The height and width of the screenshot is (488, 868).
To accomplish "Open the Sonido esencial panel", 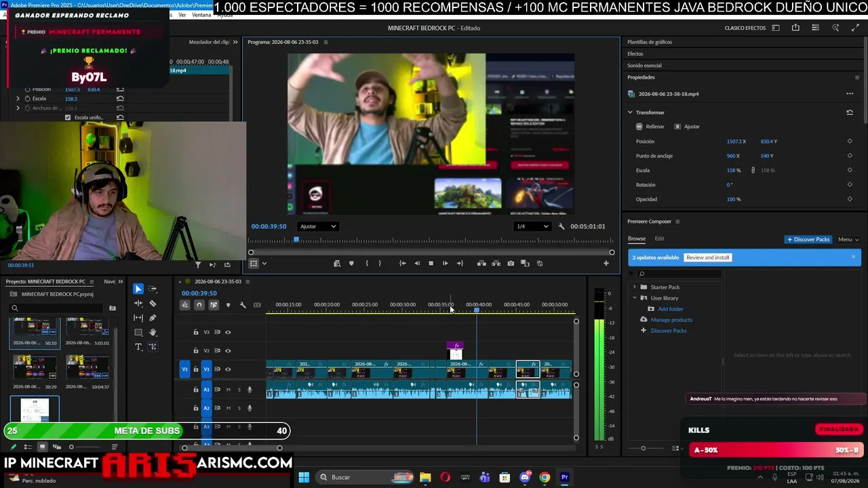I will pos(644,66).
